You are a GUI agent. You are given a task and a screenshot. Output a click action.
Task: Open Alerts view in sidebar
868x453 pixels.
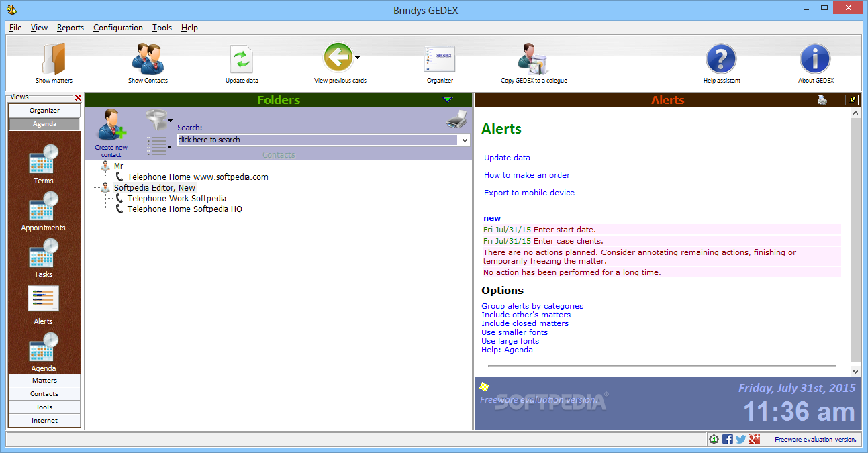pyautogui.click(x=44, y=305)
